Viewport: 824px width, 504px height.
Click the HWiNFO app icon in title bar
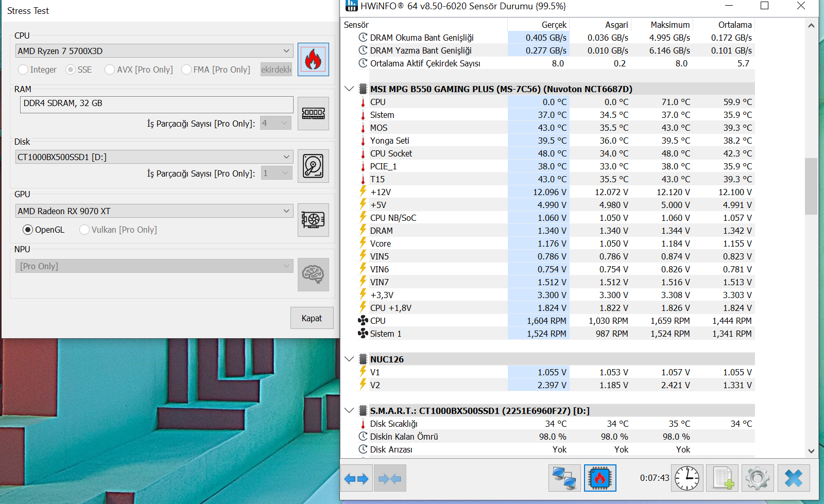[351, 6]
